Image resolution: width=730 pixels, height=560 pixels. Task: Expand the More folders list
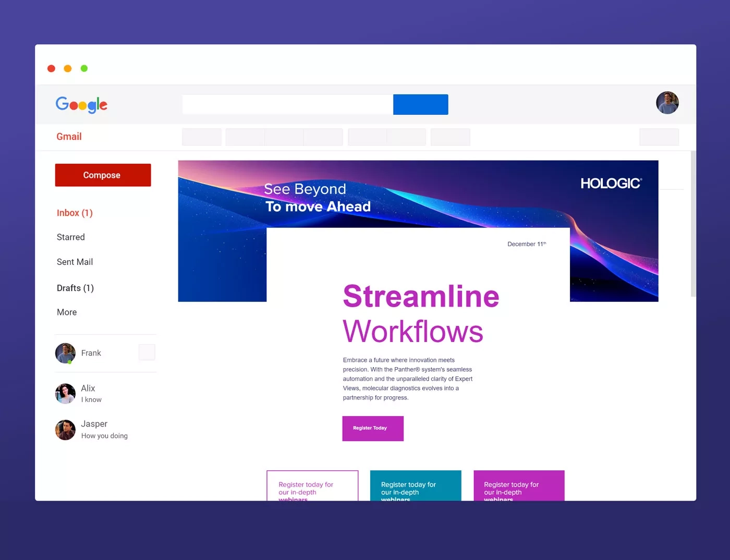(x=67, y=312)
